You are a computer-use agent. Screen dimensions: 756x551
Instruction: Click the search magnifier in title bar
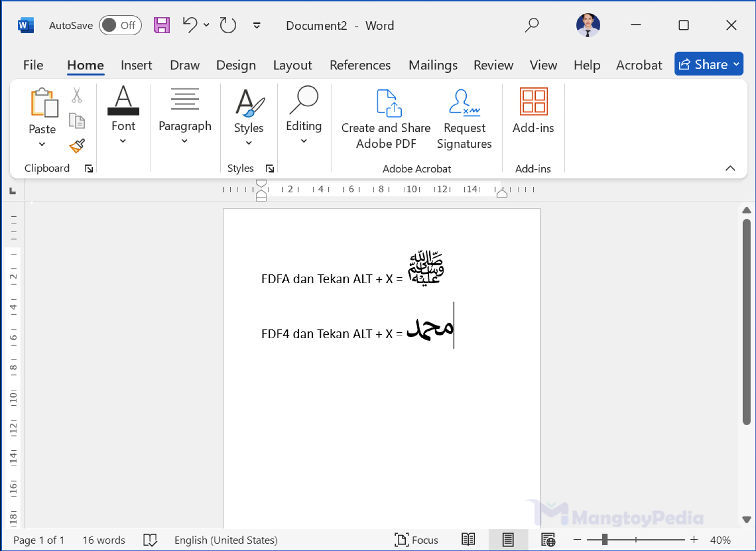(532, 25)
